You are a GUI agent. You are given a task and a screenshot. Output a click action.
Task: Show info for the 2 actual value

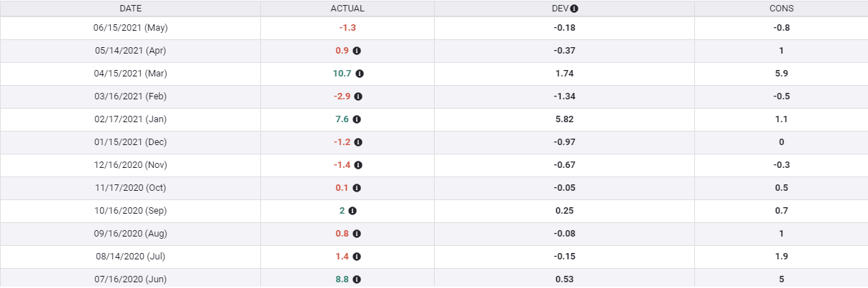(352, 211)
